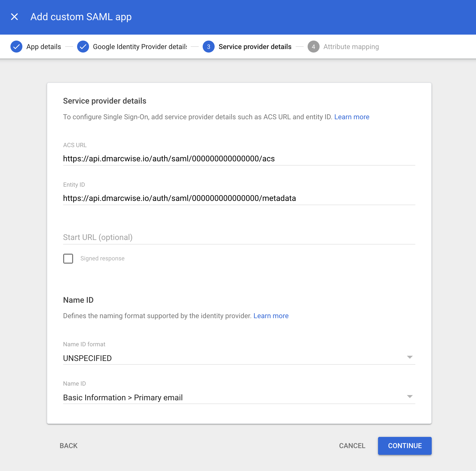Click the App details completed checkmark icon
This screenshot has height=471, width=476.
16,47
